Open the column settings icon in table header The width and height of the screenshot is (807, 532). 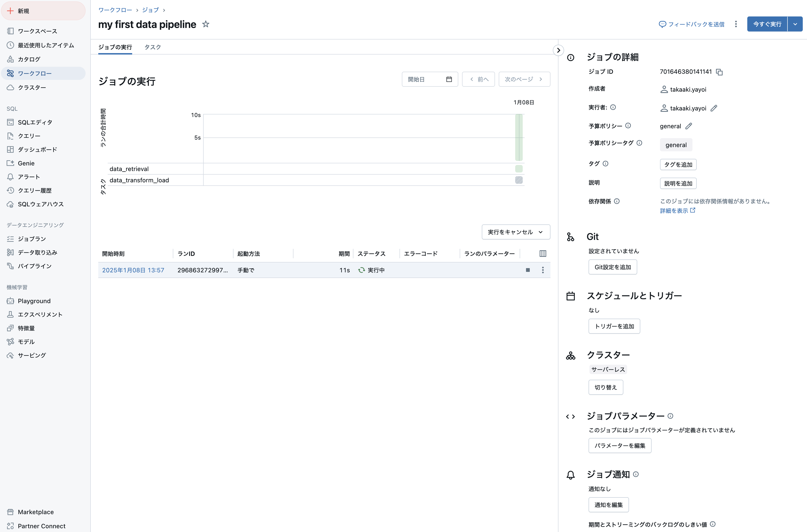(542, 254)
